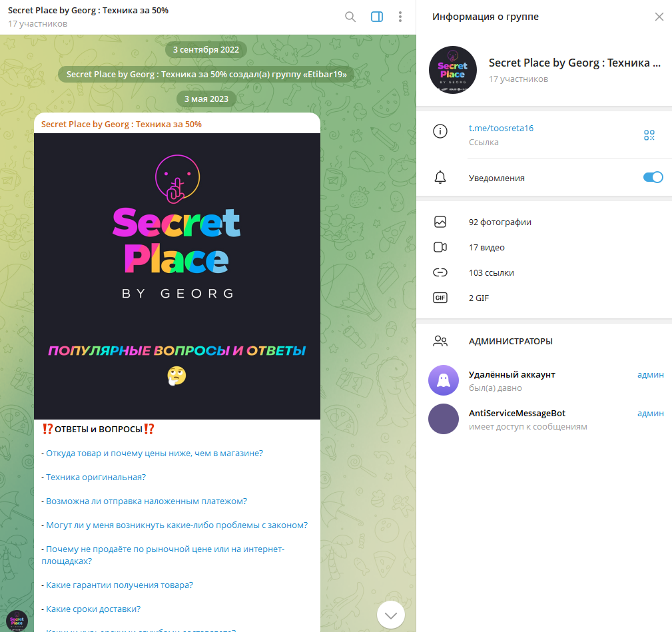Open Удалённый аккаунт admin profile
The width and height of the screenshot is (672, 632).
[544, 380]
